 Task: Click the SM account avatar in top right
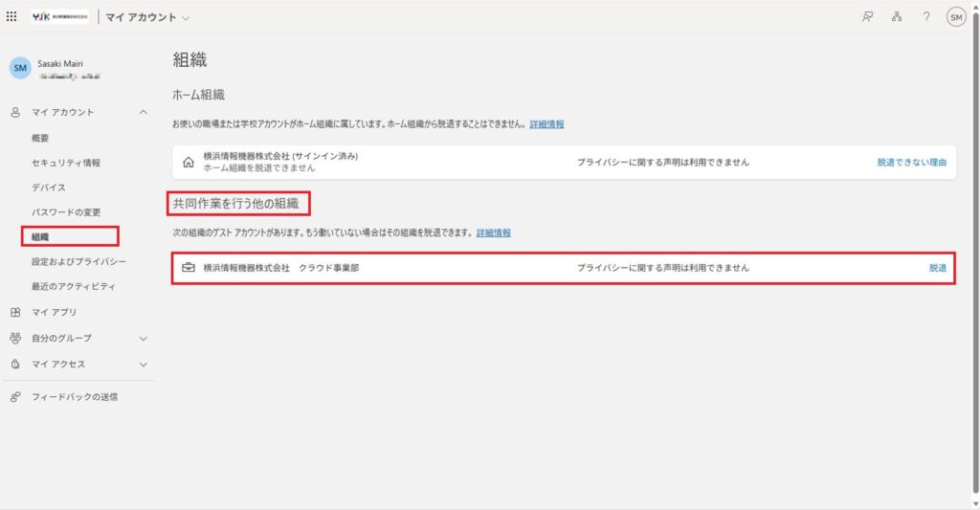point(955,16)
